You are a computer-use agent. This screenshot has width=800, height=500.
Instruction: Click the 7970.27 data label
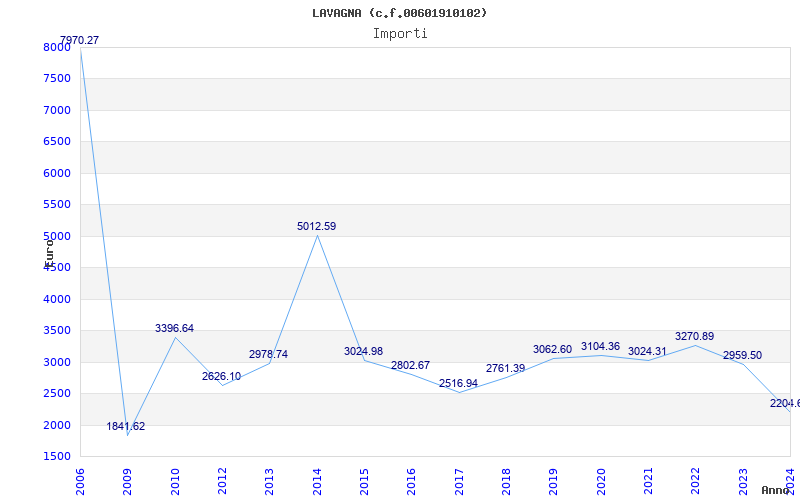[x=80, y=40]
